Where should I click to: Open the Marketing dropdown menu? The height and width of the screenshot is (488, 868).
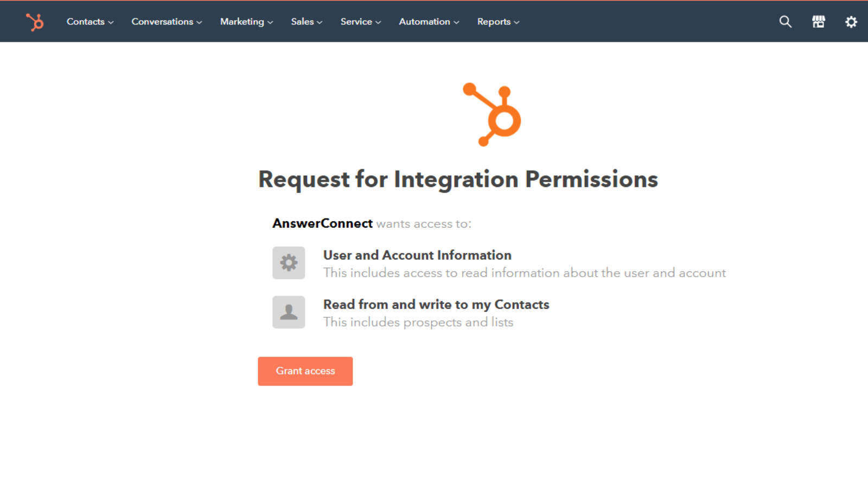tap(246, 22)
